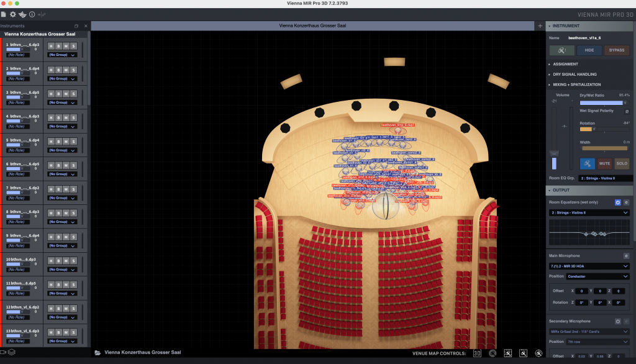Click the last circular venue map control icon
636x364 pixels.
(538, 353)
